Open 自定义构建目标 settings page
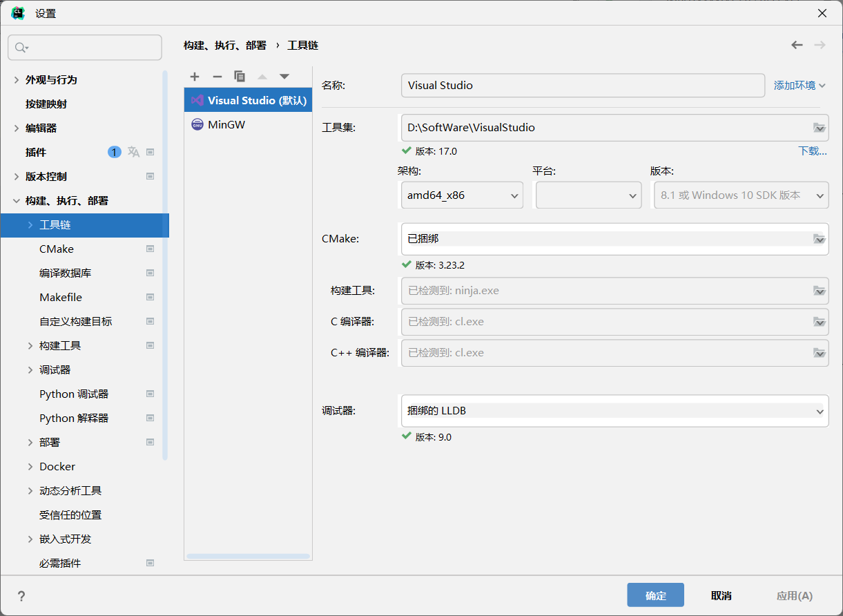Image resolution: width=843 pixels, height=616 pixels. tap(75, 321)
